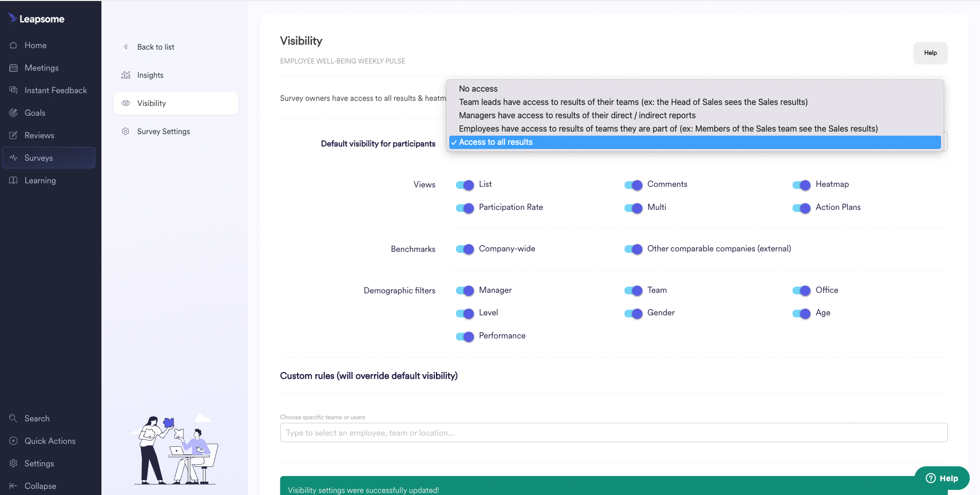
Task: Click the Reviews pencil icon
Action: point(13,135)
